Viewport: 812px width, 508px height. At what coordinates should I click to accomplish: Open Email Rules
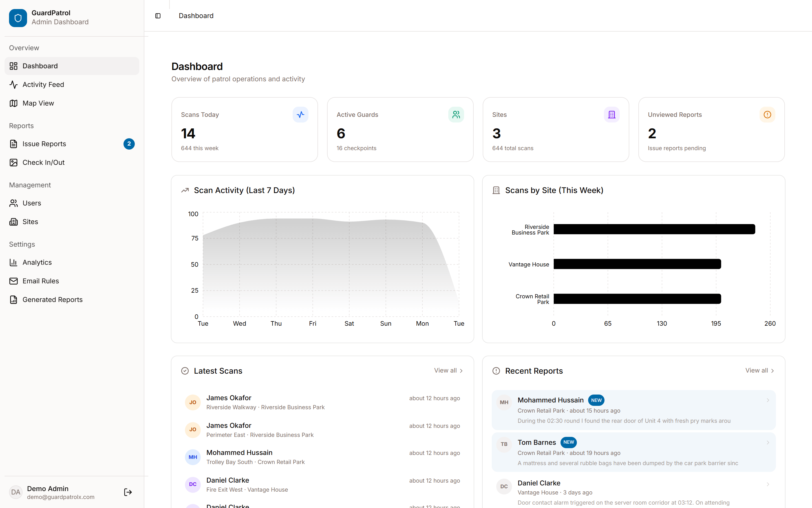[x=72, y=281]
